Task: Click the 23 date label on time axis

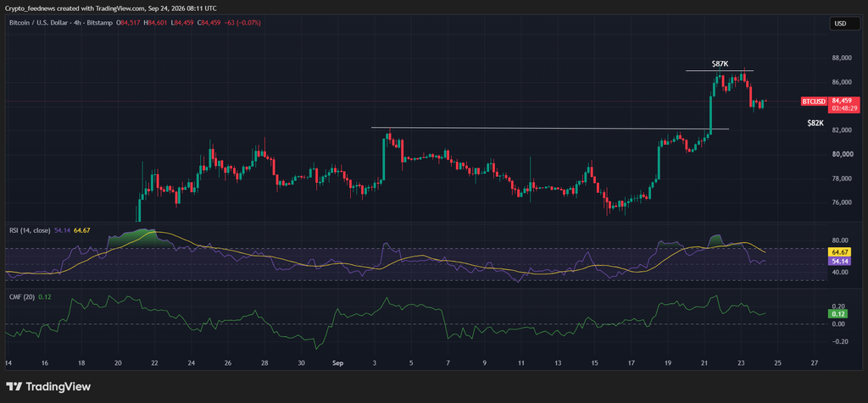Action: [741, 363]
